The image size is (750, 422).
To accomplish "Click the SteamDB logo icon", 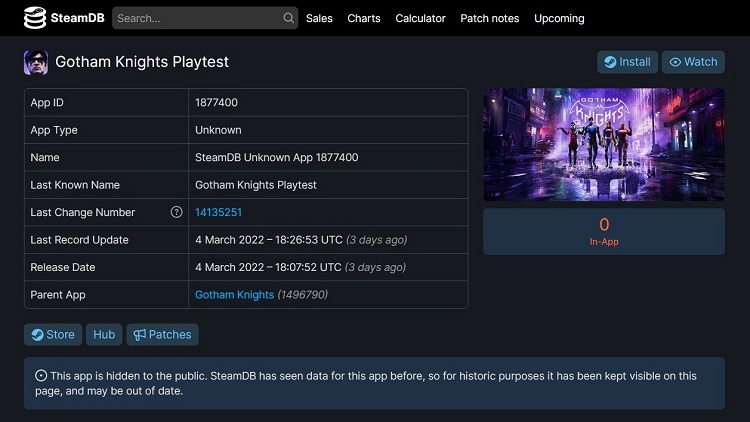I will click(35, 18).
